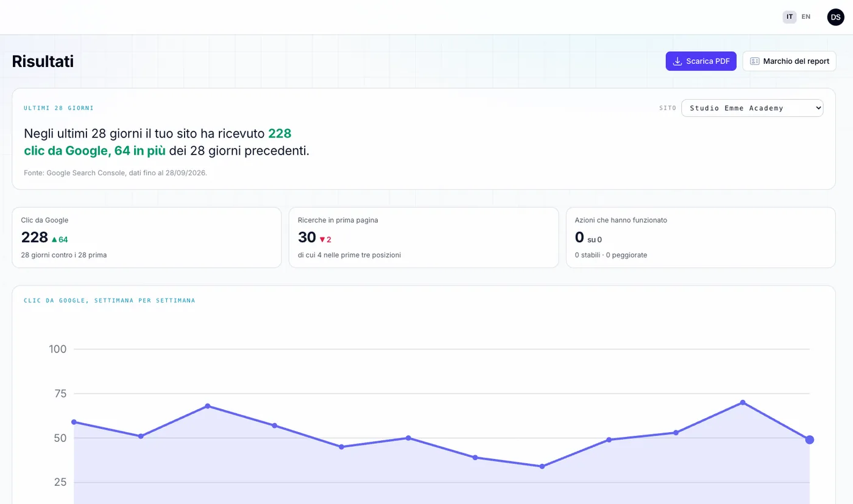Screen dimensions: 853x504
Task: Click the Risultati page heading
Action: point(43,61)
